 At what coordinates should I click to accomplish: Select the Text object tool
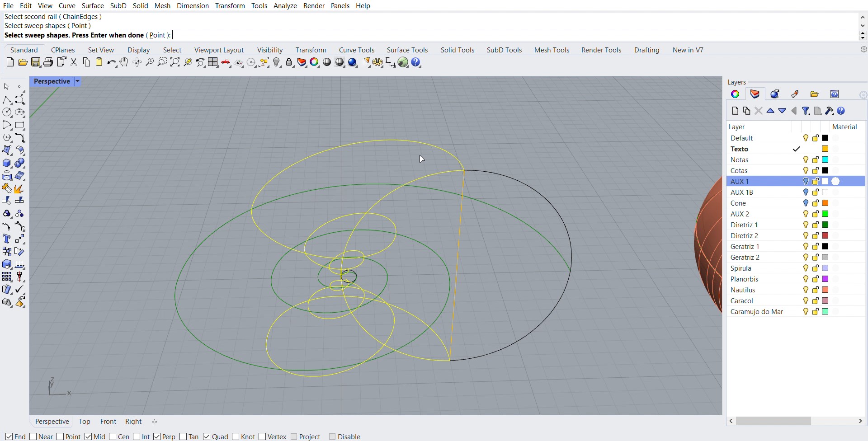7,239
